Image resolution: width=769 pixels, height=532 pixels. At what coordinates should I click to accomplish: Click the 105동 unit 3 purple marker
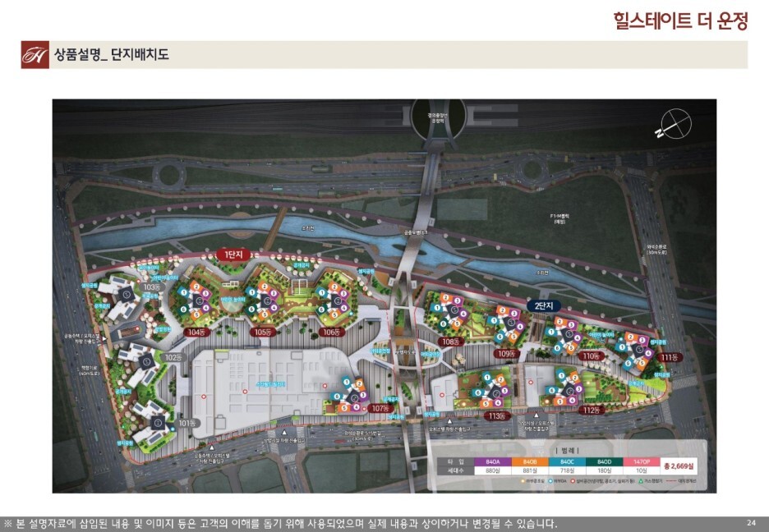[x=273, y=293]
